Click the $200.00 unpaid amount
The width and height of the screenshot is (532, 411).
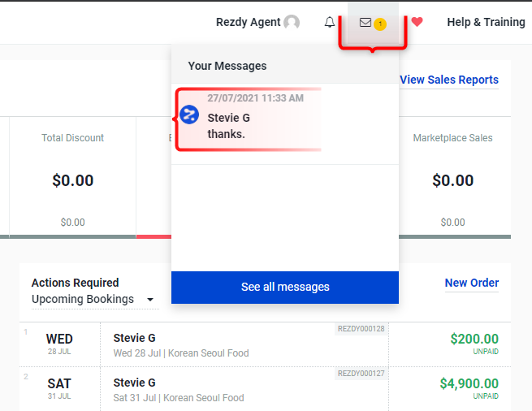(474, 339)
